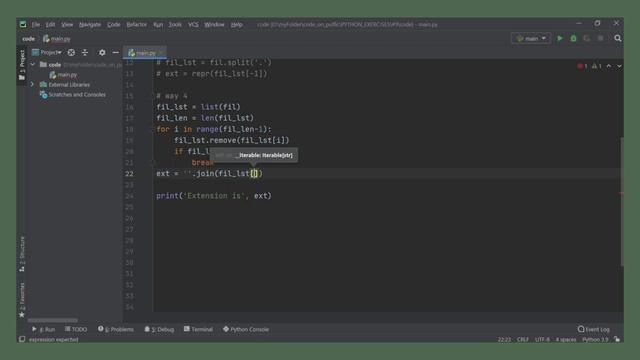
Task: Click the Stop icon in toolbar
Action: (x=600, y=38)
